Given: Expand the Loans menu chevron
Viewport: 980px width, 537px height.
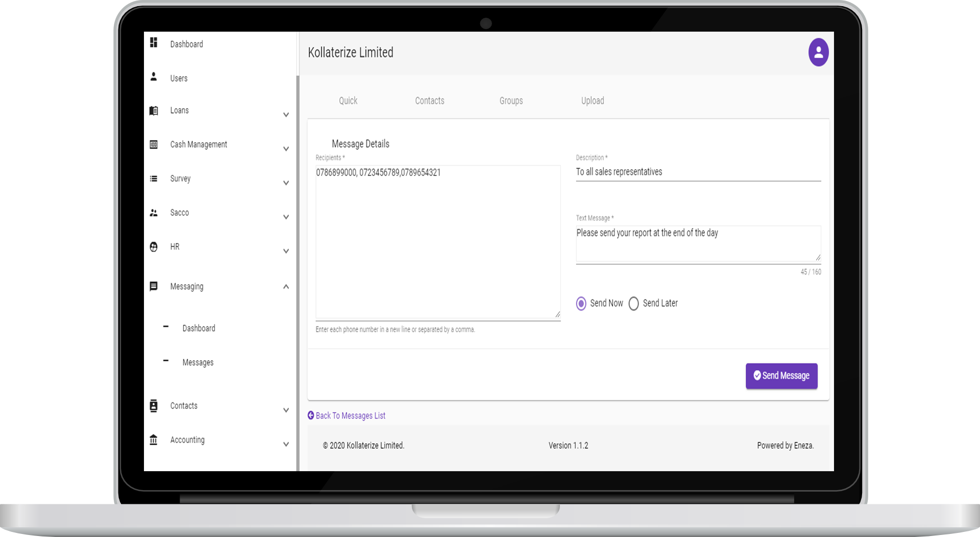Looking at the screenshot, I should coord(286,115).
